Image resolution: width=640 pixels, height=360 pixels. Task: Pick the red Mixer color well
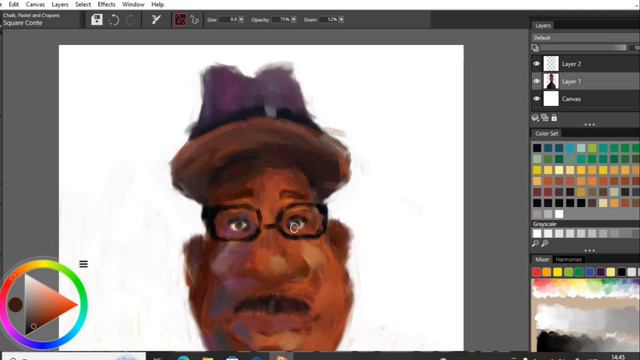point(536,272)
